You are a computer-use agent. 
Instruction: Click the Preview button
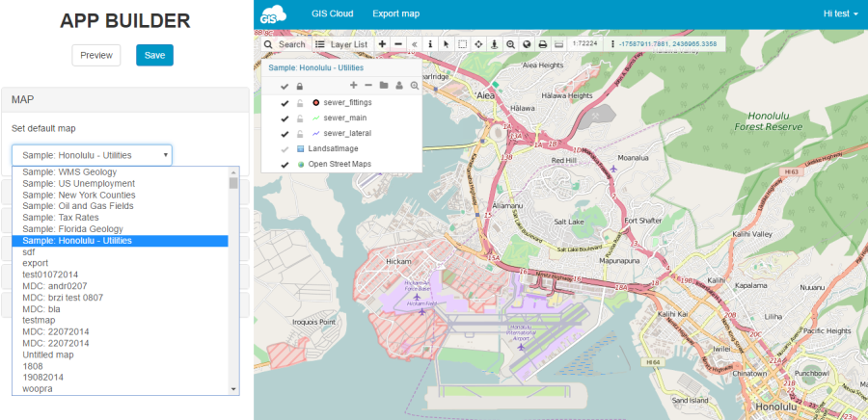(x=96, y=55)
